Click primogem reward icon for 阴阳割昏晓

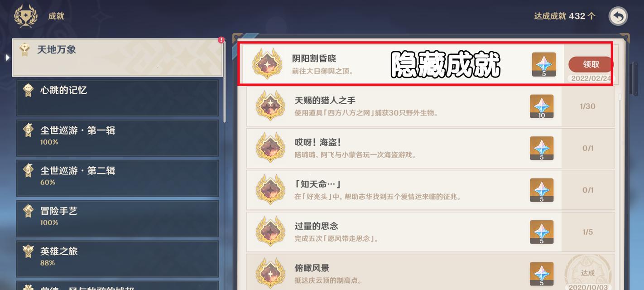point(543,64)
